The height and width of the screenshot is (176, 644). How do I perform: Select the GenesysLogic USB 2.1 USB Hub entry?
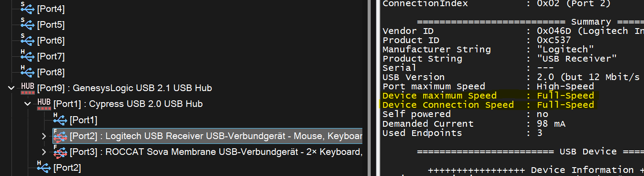point(124,88)
